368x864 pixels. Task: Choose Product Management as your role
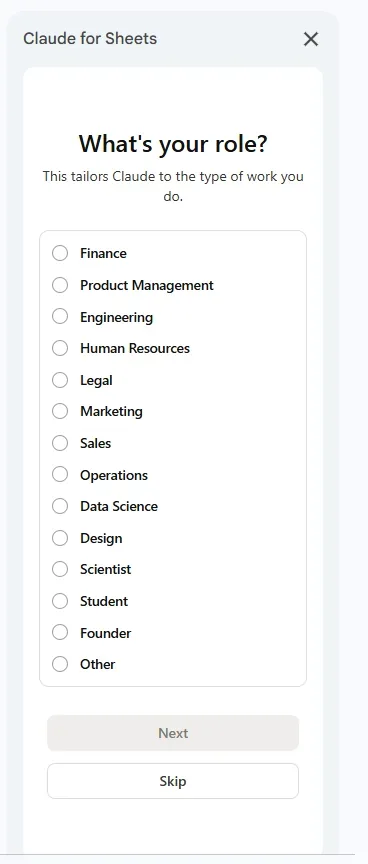tap(60, 285)
